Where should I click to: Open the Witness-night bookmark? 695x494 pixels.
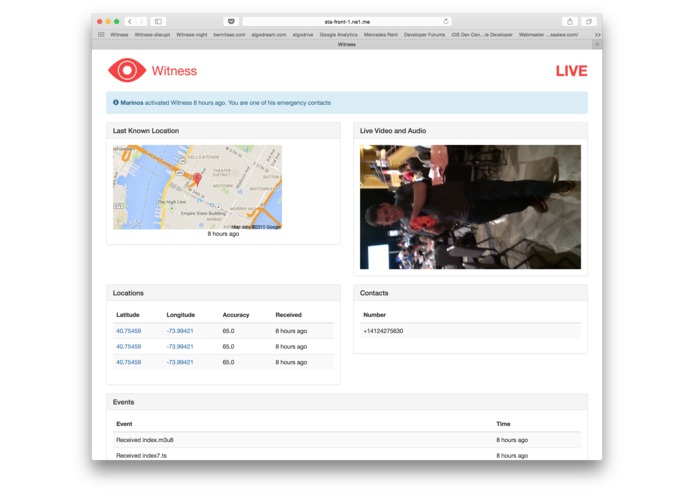click(x=191, y=35)
